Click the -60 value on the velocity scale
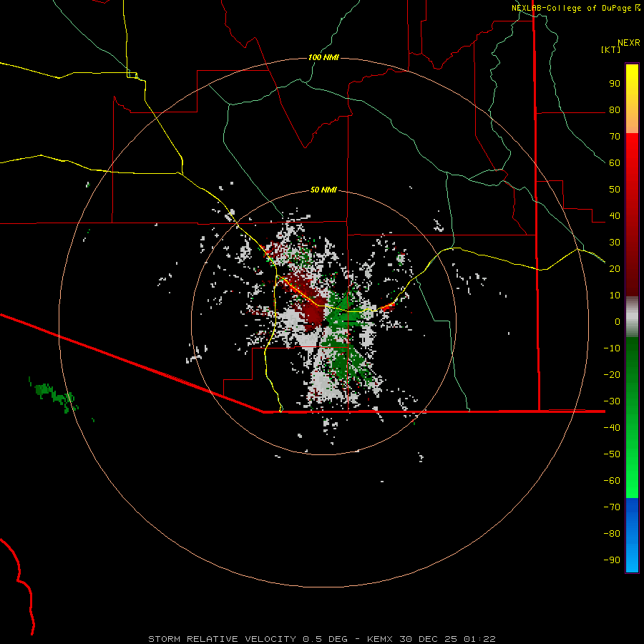 click(x=612, y=481)
